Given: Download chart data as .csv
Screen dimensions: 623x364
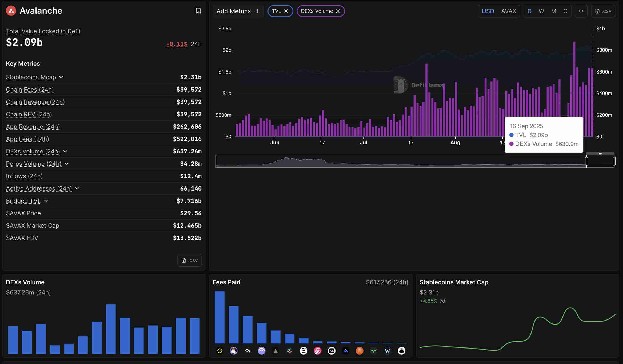Looking at the screenshot, I should click(603, 11).
